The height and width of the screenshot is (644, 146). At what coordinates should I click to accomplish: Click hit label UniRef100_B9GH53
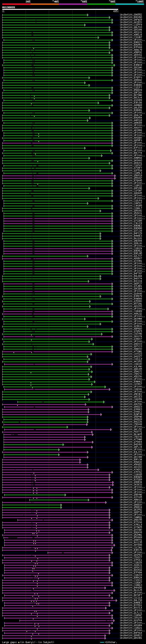131,45
